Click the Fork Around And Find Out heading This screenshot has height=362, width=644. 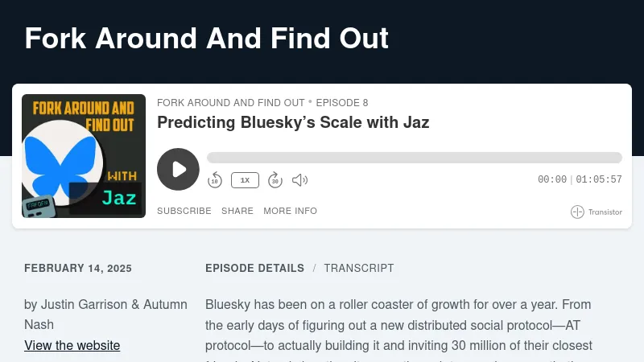click(x=207, y=38)
